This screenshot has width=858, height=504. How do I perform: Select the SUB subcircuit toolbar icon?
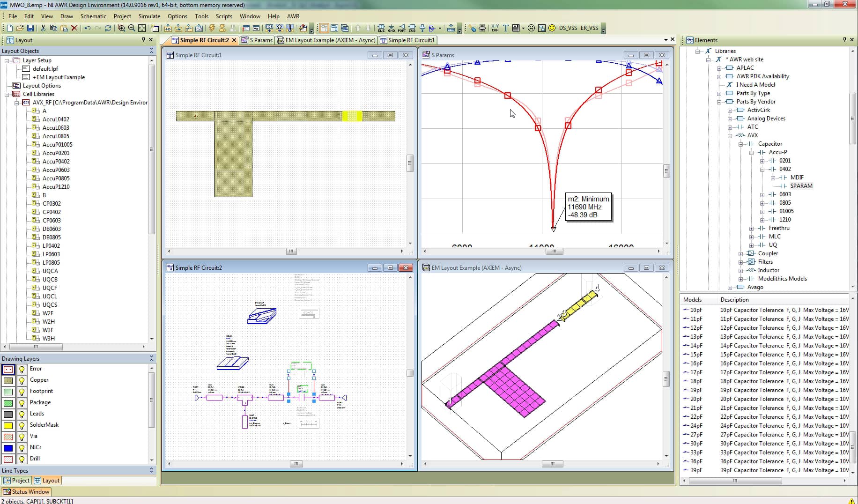coord(412,29)
